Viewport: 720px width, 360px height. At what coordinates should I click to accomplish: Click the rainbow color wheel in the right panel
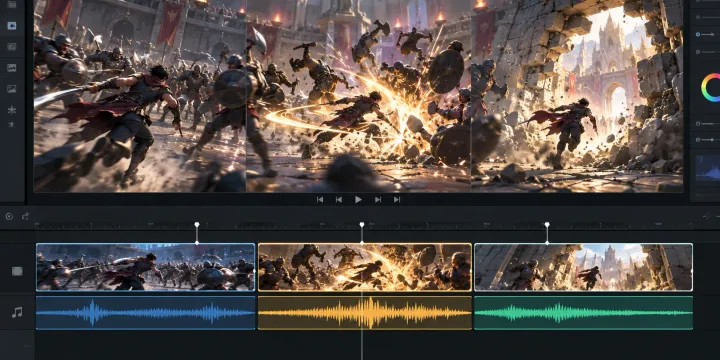click(x=711, y=87)
